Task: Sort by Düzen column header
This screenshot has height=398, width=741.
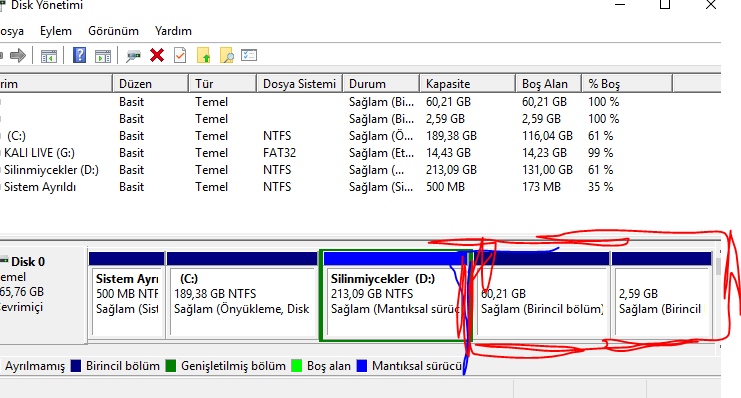Action: (151, 84)
